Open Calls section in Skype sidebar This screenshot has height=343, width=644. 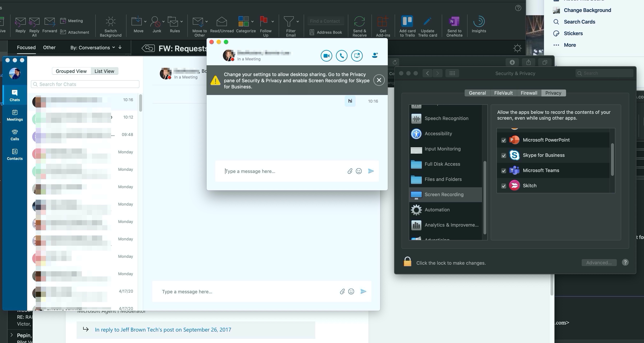[x=15, y=135]
